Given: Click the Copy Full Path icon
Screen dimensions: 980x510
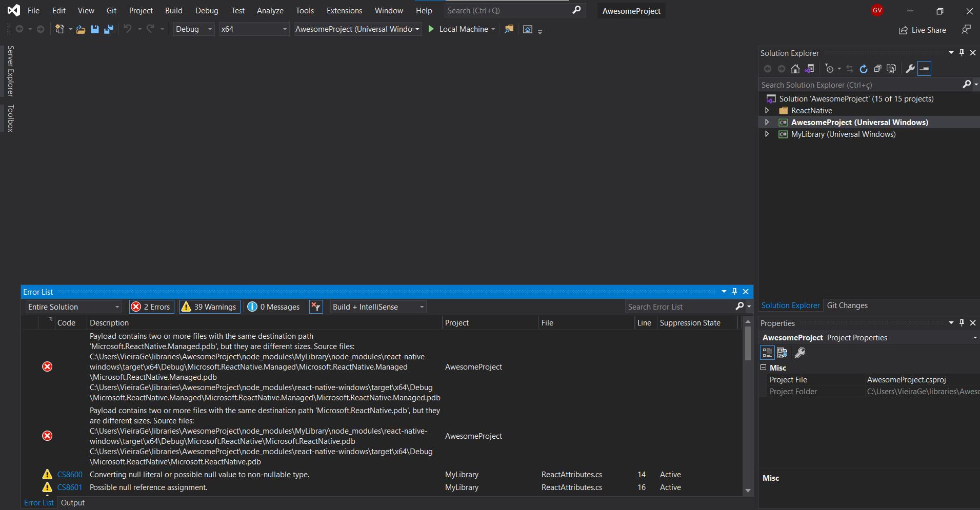Looking at the screenshot, I should coord(891,68).
